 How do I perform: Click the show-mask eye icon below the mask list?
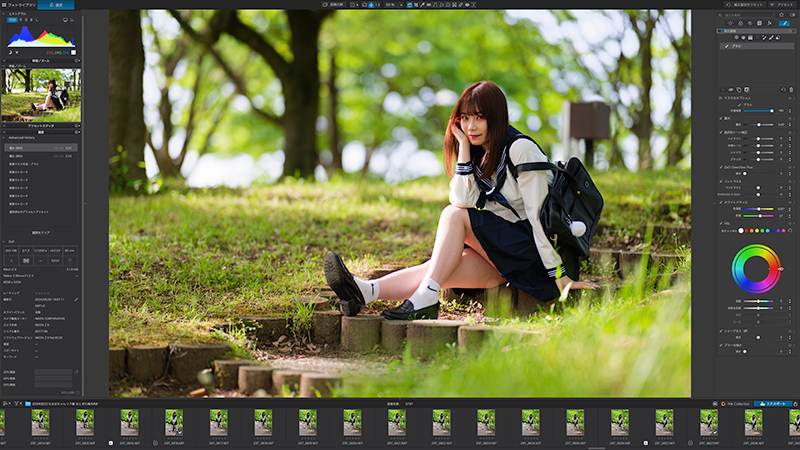[x=731, y=90]
